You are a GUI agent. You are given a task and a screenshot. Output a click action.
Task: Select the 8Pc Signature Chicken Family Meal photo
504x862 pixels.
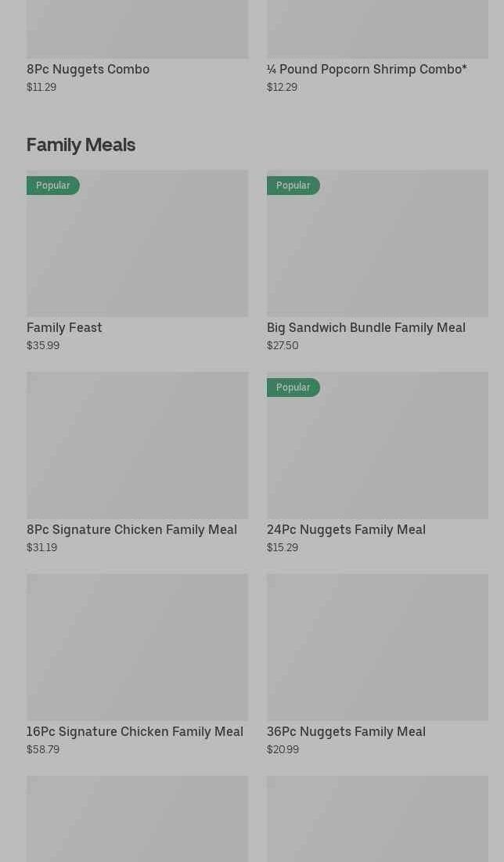137,445
